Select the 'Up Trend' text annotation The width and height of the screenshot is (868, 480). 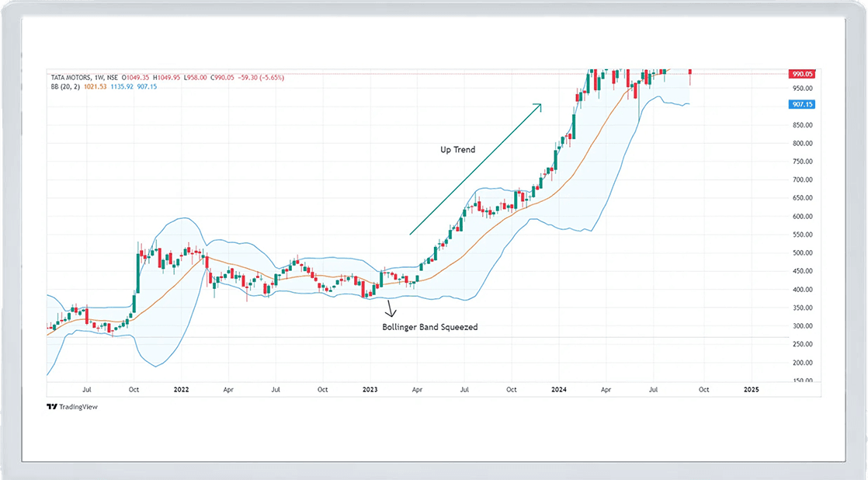point(457,149)
